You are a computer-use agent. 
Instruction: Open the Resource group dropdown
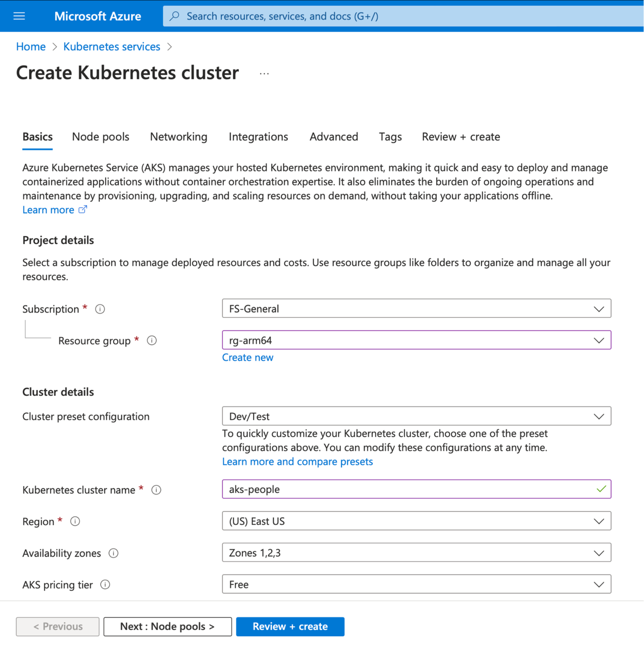click(416, 340)
